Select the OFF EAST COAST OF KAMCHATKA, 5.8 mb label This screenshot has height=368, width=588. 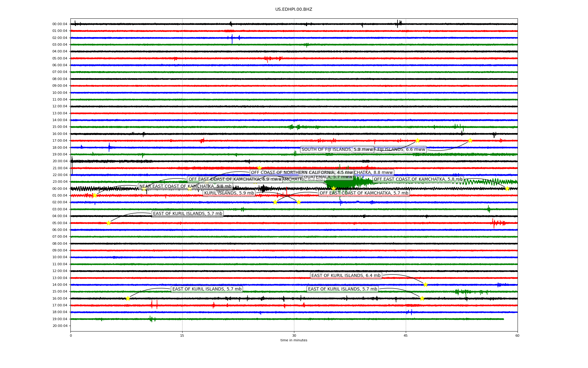click(x=418, y=179)
